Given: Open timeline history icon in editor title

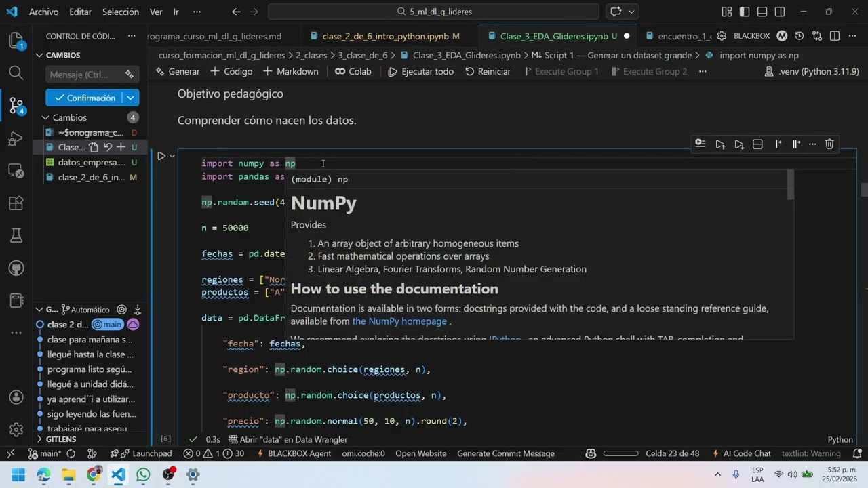Looking at the screenshot, I should tap(800, 36).
